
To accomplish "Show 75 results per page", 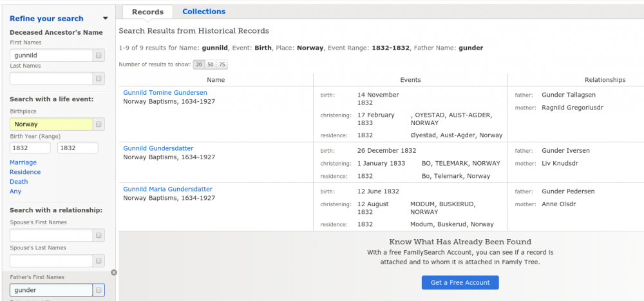I will (222, 64).
